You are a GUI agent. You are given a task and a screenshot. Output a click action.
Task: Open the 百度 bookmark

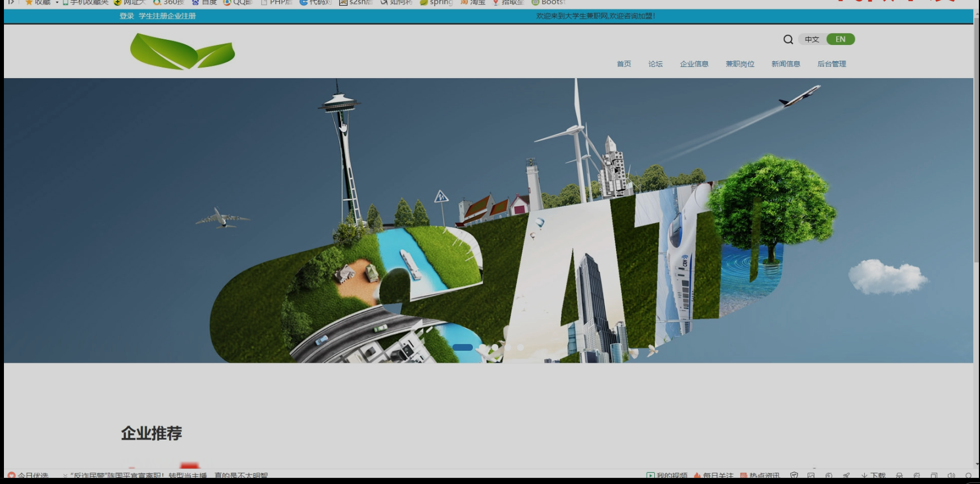pyautogui.click(x=204, y=3)
